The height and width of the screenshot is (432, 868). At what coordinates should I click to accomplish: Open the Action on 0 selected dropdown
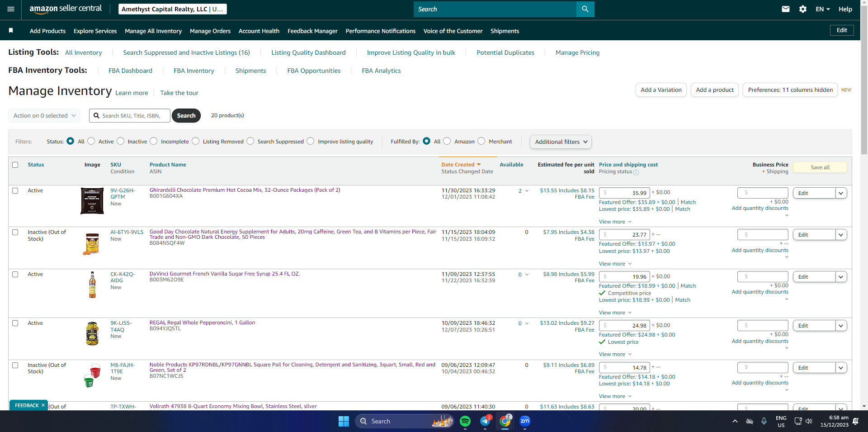tap(44, 115)
